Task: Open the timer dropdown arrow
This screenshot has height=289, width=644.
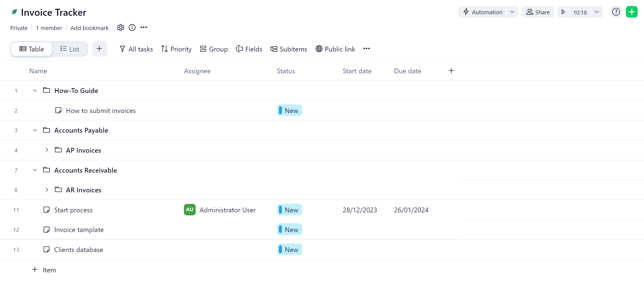Action: 597,12
